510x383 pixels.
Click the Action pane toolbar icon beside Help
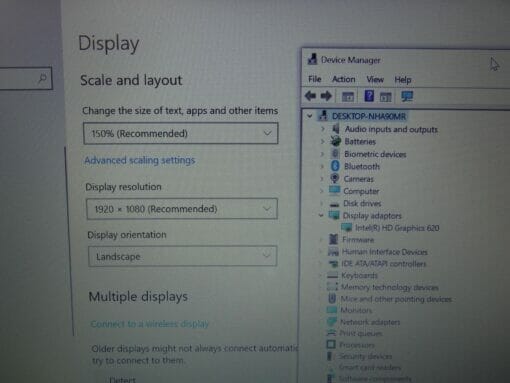386,97
